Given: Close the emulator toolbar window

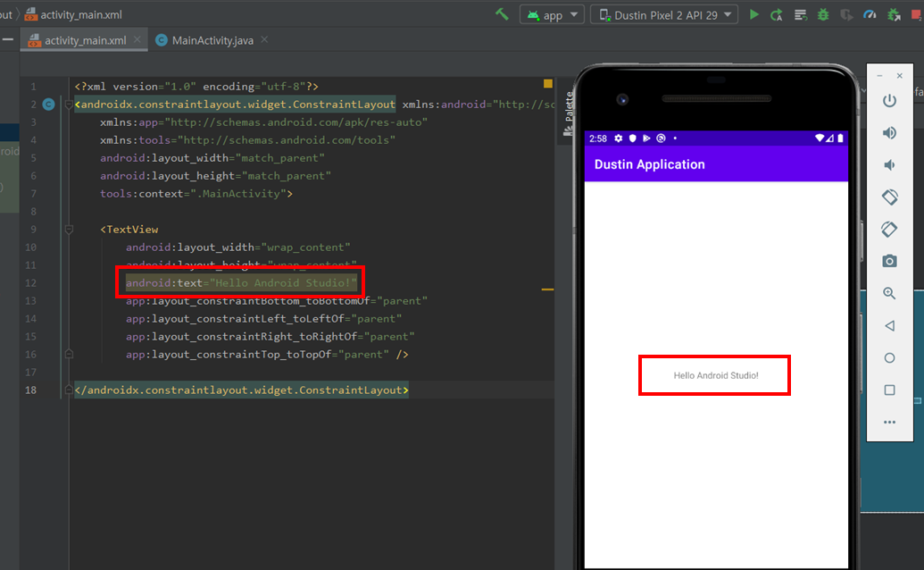Looking at the screenshot, I should tap(899, 75).
